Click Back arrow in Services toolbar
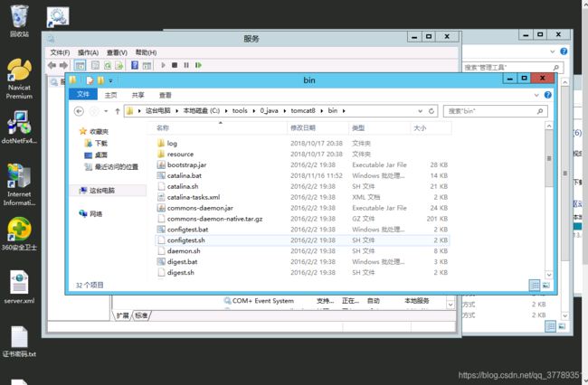 (52, 65)
